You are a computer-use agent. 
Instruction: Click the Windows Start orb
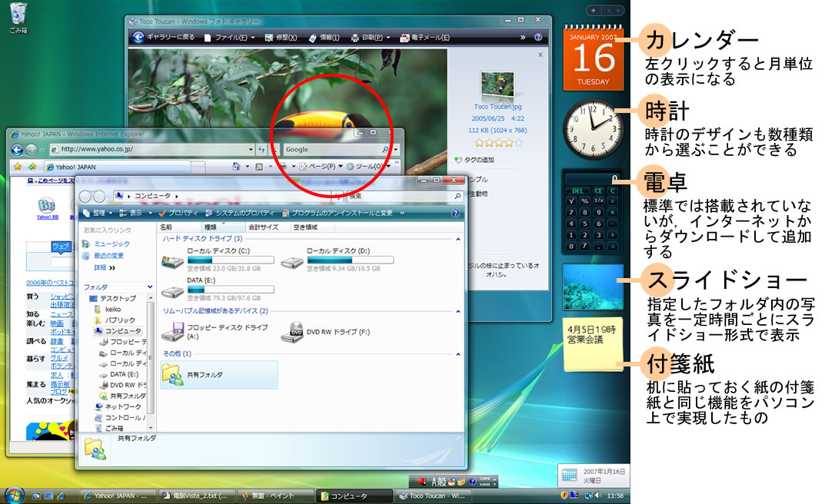tap(14, 495)
